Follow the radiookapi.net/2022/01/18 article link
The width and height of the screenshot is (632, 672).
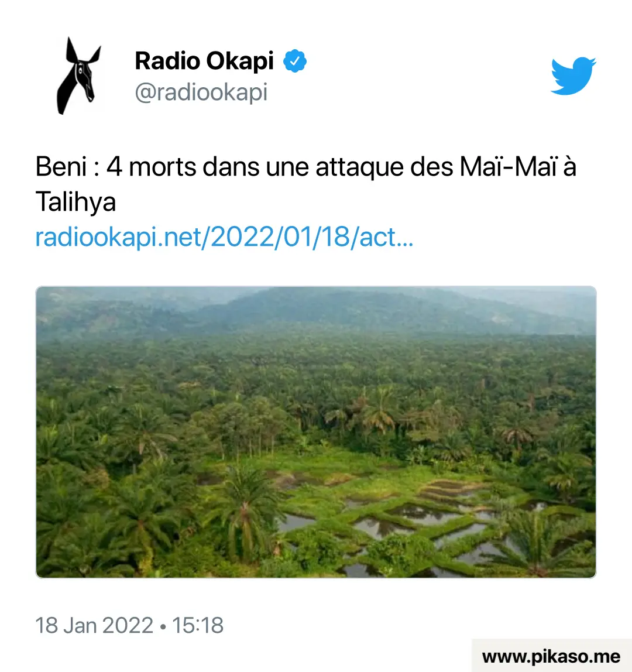(x=225, y=236)
